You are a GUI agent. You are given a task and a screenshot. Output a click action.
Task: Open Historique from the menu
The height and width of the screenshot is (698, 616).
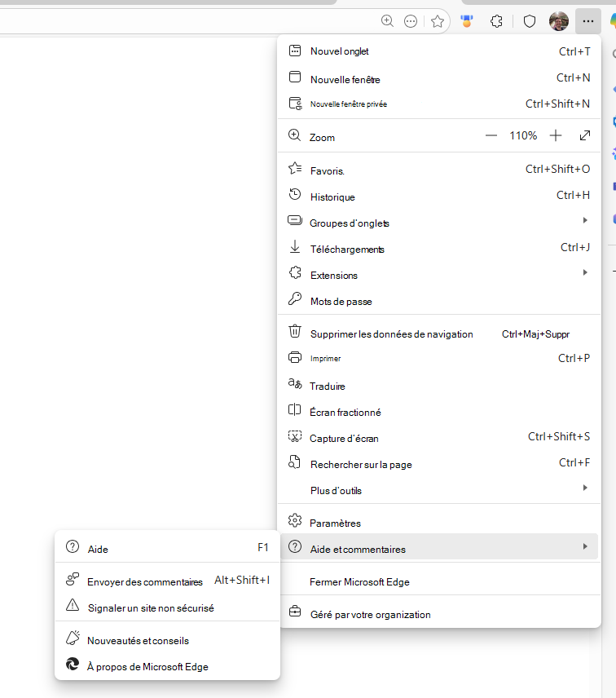(439, 196)
